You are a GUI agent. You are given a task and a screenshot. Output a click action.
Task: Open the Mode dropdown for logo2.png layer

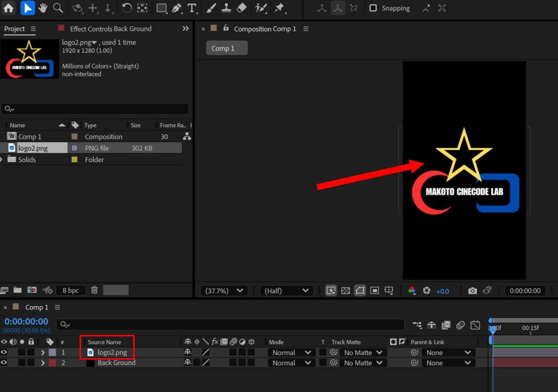(x=291, y=352)
